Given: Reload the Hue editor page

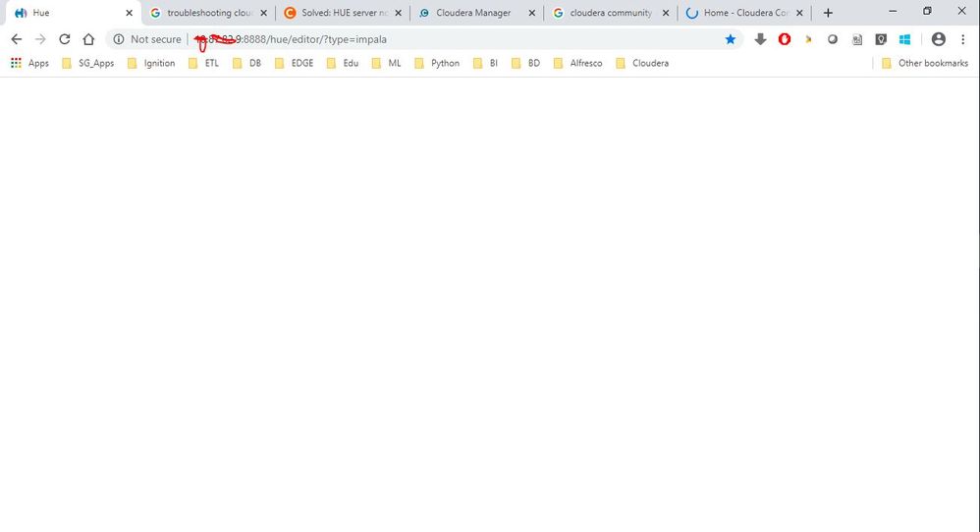Looking at the screenshot, I should pyautogui.click(x=65, y=39).
